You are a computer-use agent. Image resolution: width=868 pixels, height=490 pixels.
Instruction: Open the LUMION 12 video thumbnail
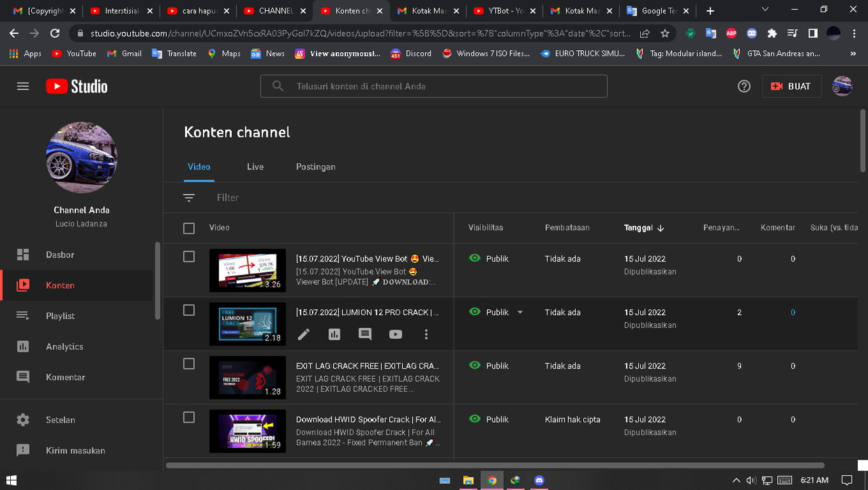coord(248,324)
